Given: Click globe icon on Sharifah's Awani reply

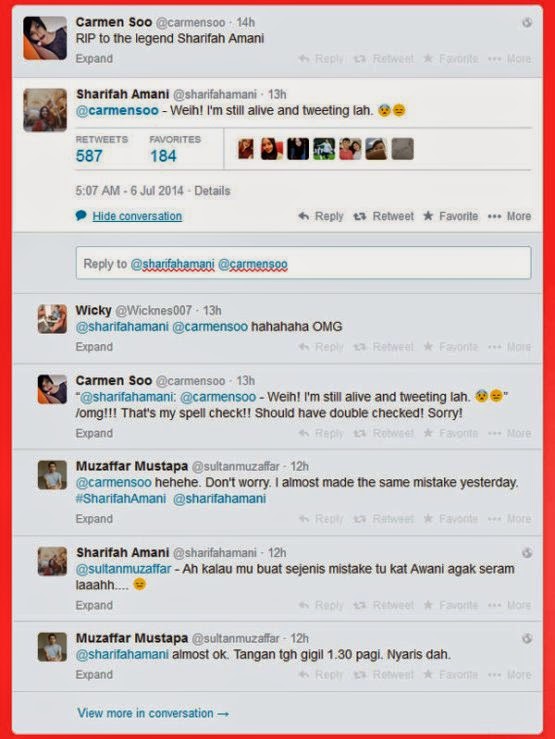Looking at the screenshot, I should (527, 553).
